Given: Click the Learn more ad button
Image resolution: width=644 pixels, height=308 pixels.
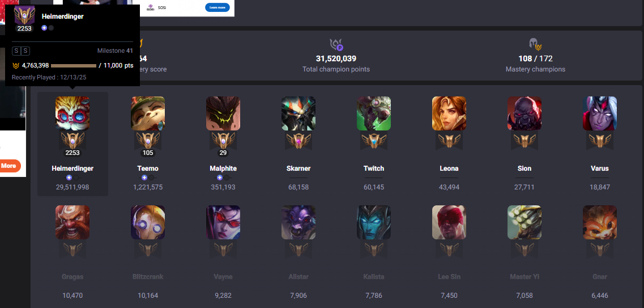Looking at the screenshot, I should pos(217,7).
